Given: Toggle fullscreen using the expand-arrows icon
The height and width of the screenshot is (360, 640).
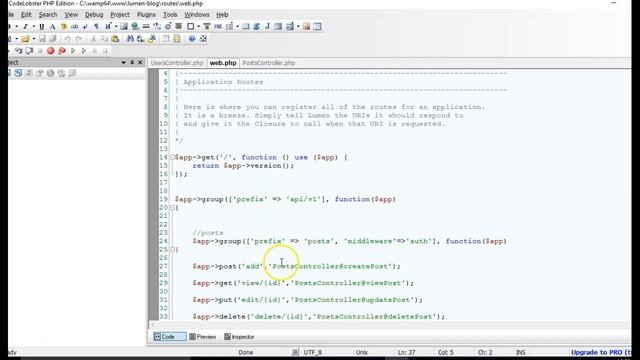Looking at the screenshot, I should [203, 39].
